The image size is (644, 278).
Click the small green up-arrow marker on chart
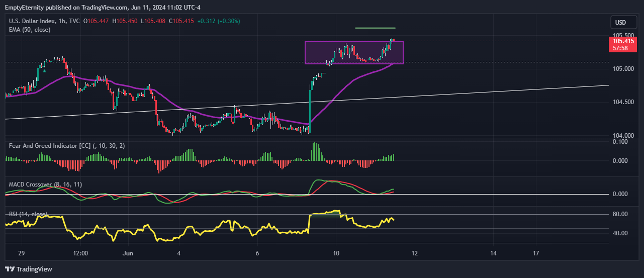coord(44,71)
